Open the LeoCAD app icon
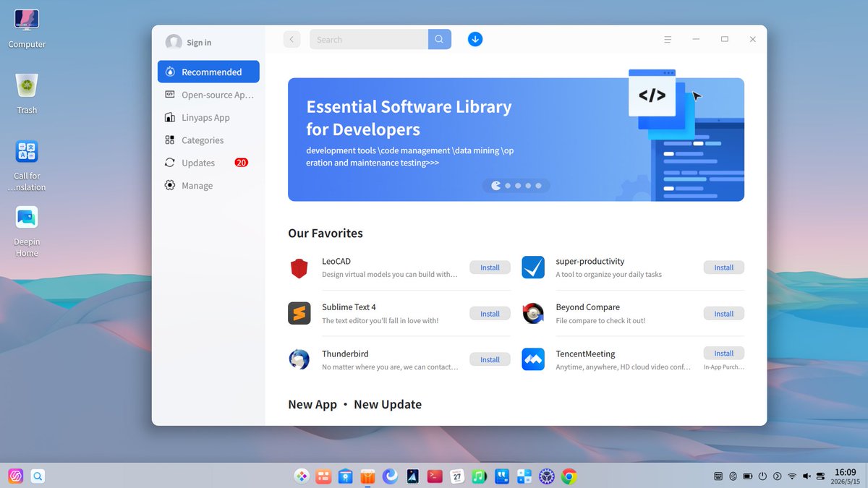The width and height of the screenshot is (868, 488). point(299,267)
